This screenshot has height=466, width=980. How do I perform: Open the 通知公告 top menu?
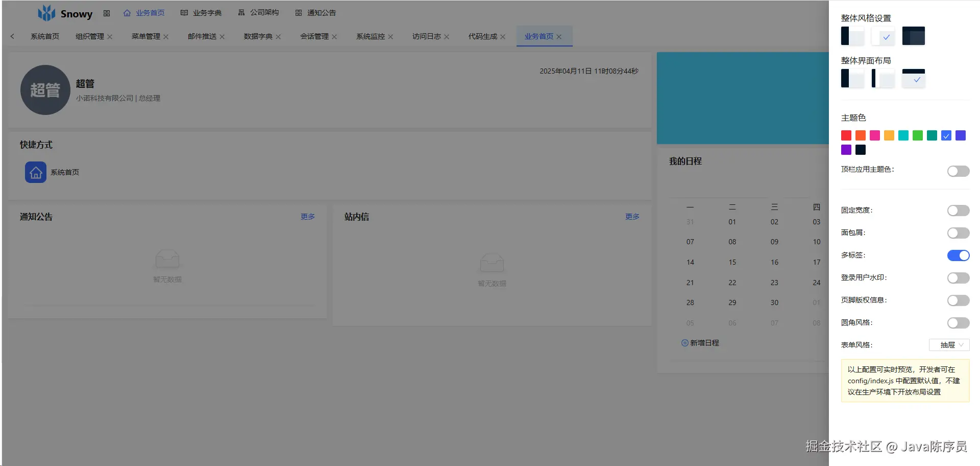315,13
